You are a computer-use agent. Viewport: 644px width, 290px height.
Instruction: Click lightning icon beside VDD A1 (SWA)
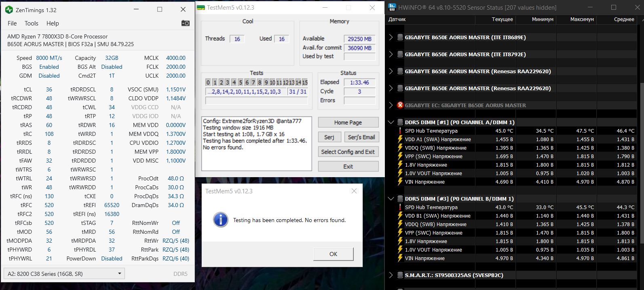(400, 139)
